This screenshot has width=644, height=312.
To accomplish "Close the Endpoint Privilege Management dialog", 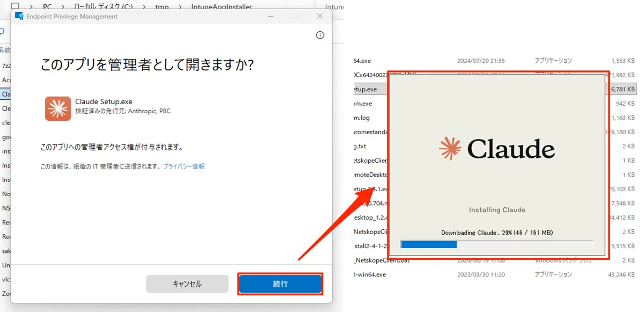I will tap(320, 16).
